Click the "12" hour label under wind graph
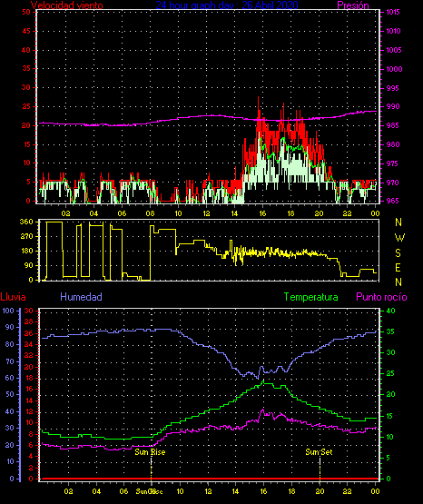423x504 pixels. (x=206, y=213)
